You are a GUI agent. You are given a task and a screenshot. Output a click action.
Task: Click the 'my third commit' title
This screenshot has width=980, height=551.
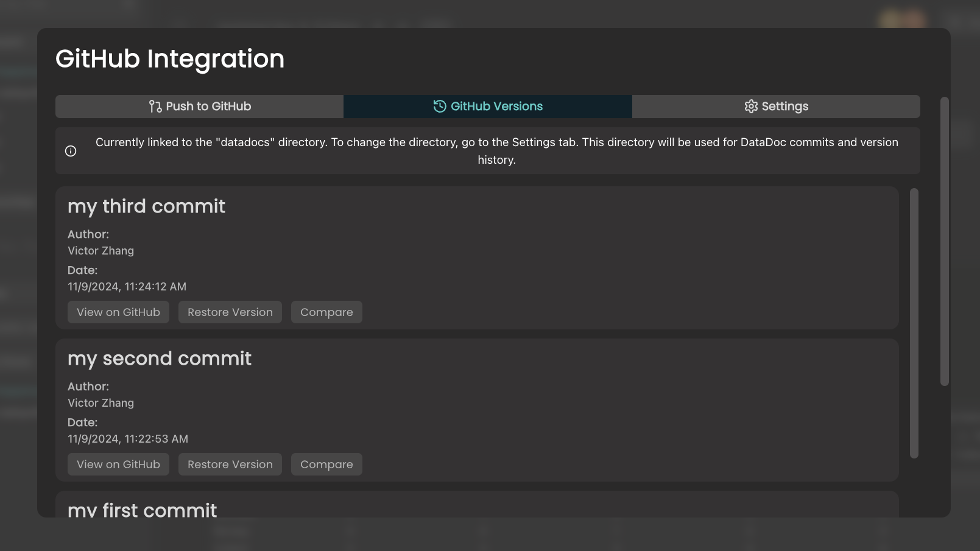click(146, 207)
